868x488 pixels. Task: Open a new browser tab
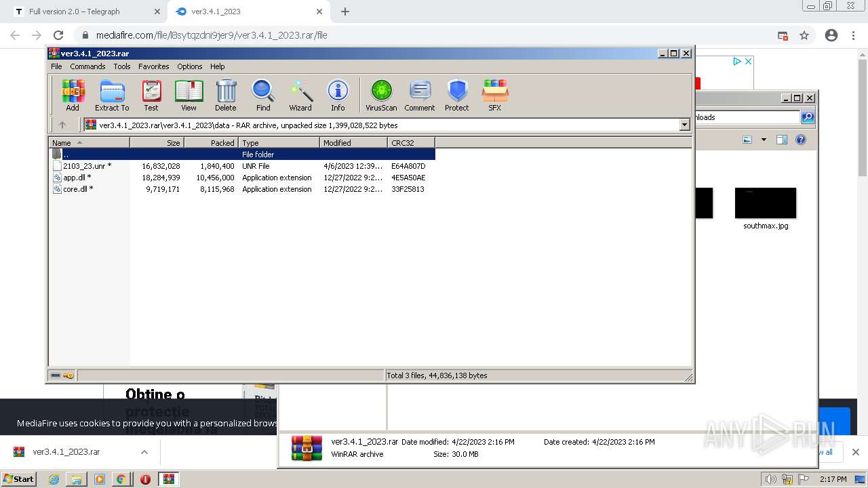[345, 12]
